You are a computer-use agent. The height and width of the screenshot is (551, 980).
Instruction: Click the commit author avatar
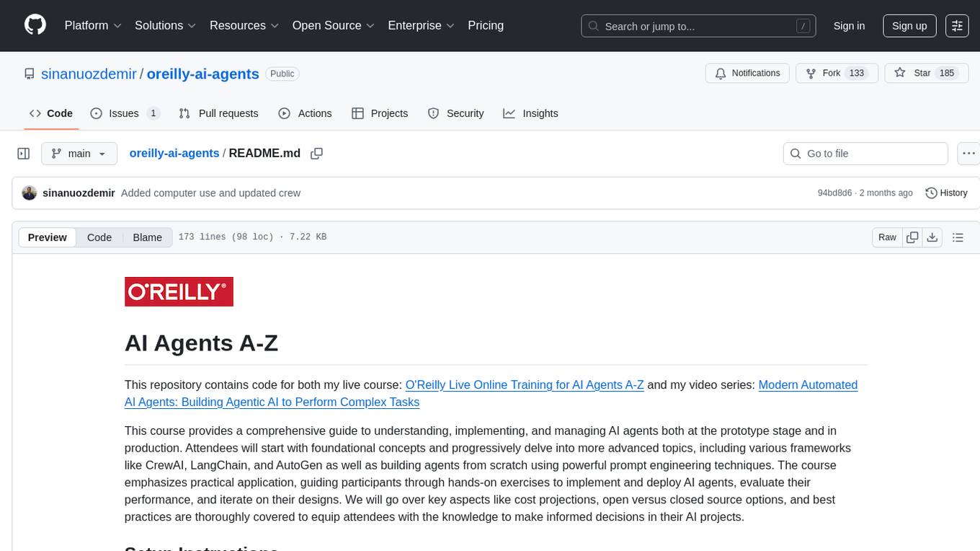[30, 193]
